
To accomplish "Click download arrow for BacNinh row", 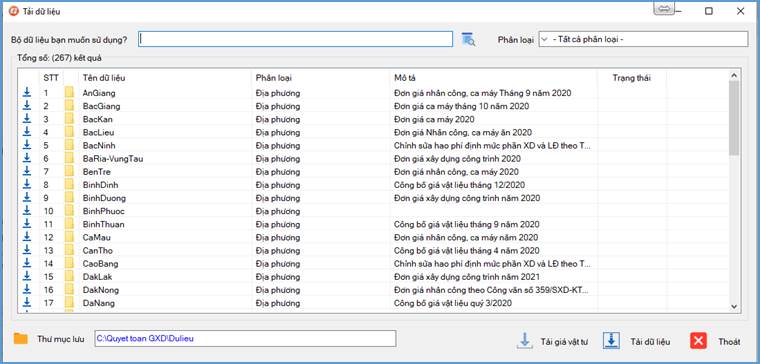I will pos(27,145).
